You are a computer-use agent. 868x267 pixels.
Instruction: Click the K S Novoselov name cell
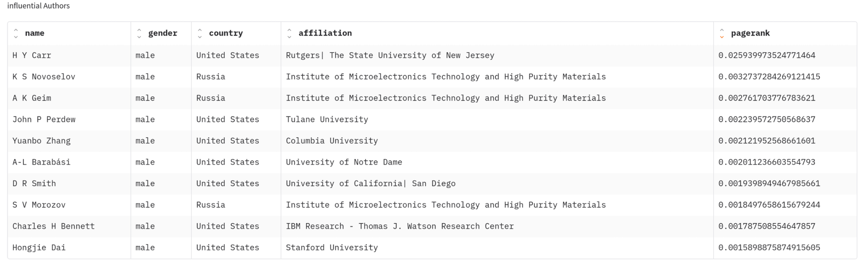point(44,77)
